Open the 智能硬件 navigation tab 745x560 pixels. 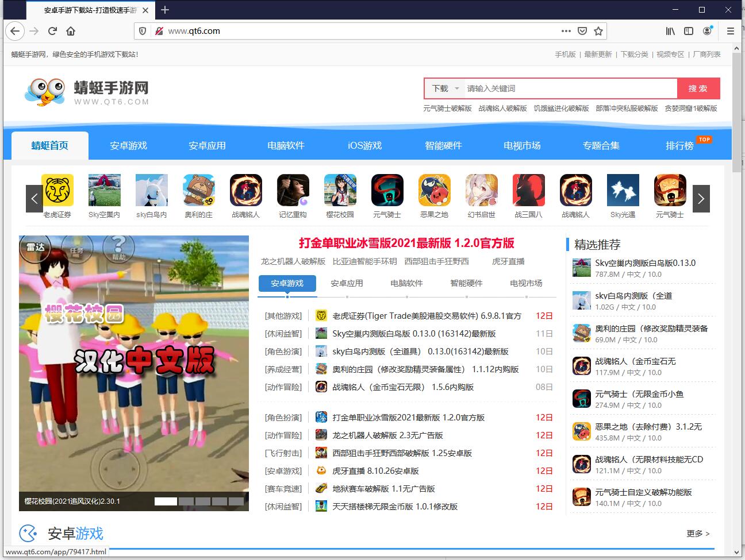click(443, 146)
